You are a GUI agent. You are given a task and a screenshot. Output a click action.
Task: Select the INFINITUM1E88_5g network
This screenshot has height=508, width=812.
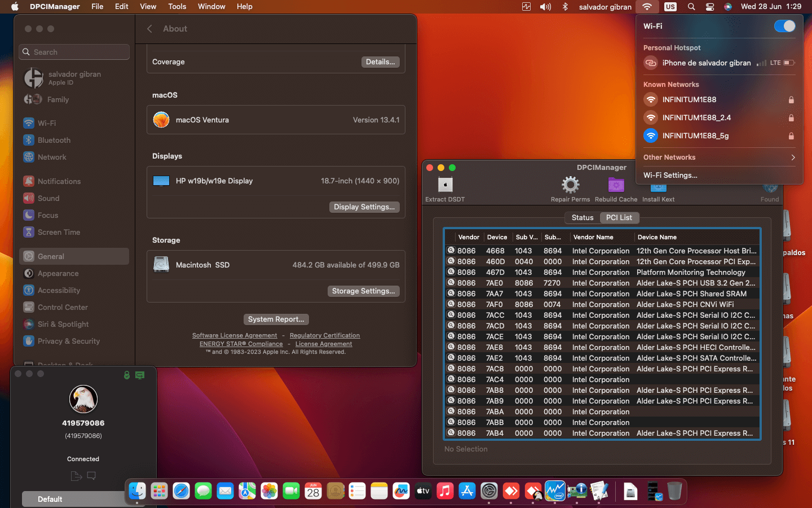(x=720, y=135)
